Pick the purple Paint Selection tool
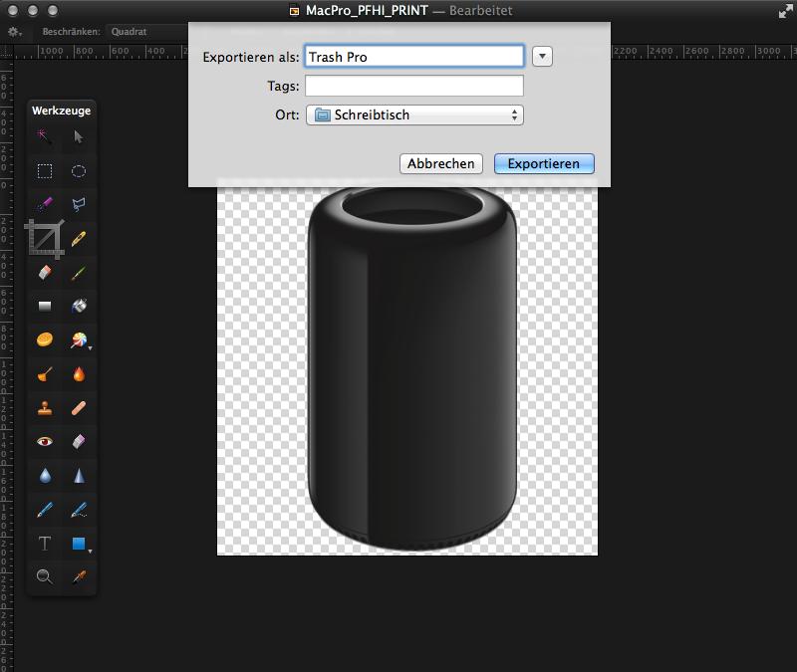The width and height of the screenshot is (797, 672). pyautogui.click(x=44, y=204)
